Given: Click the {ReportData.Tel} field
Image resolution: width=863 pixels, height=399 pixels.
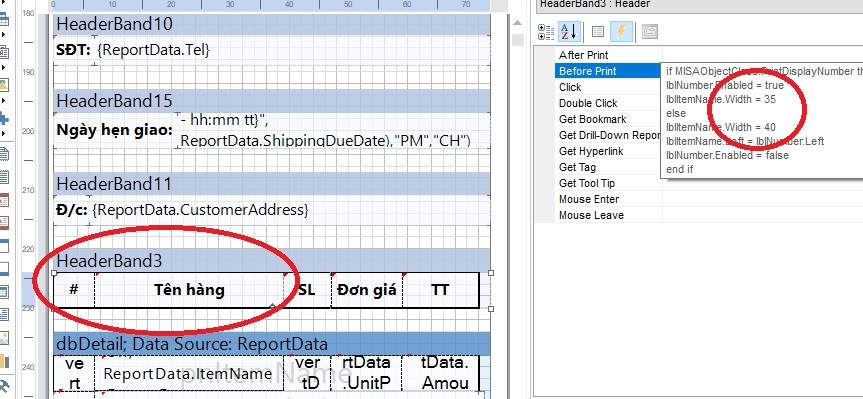Looking at the screenshot, I should (x=154, y=50).
